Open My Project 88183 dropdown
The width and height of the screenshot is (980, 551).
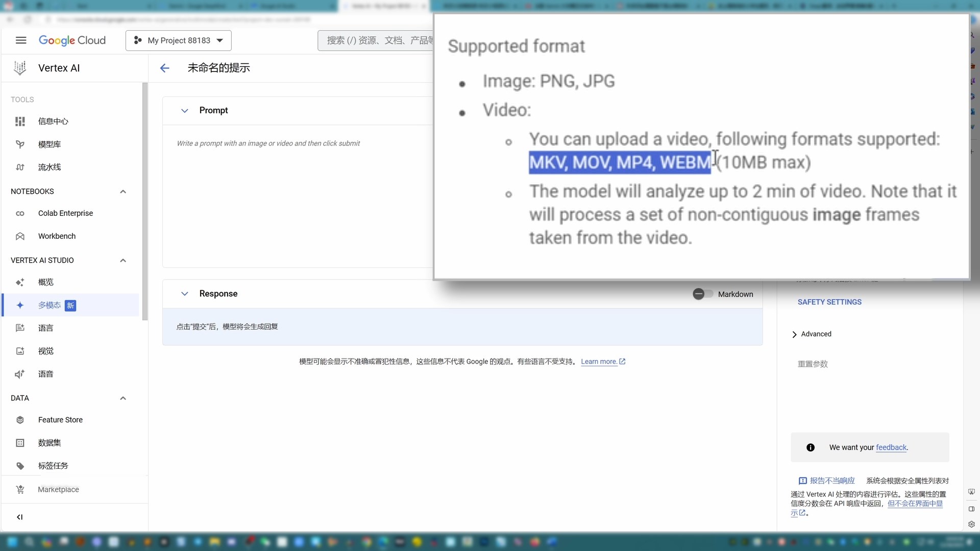(179, 40)
